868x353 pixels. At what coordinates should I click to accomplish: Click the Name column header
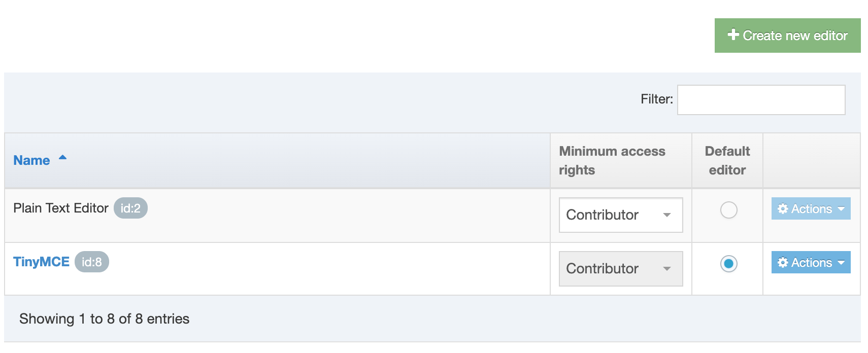click(31, 160)
